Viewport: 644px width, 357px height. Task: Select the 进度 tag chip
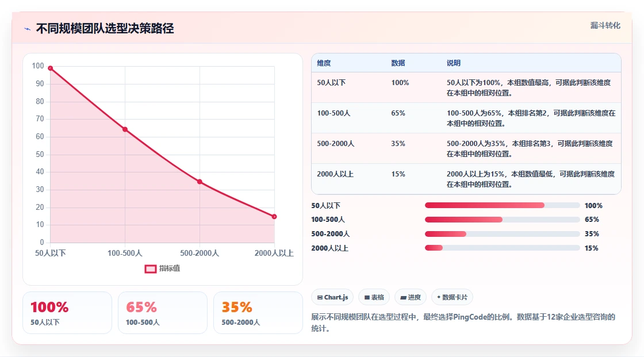point(411,297)
